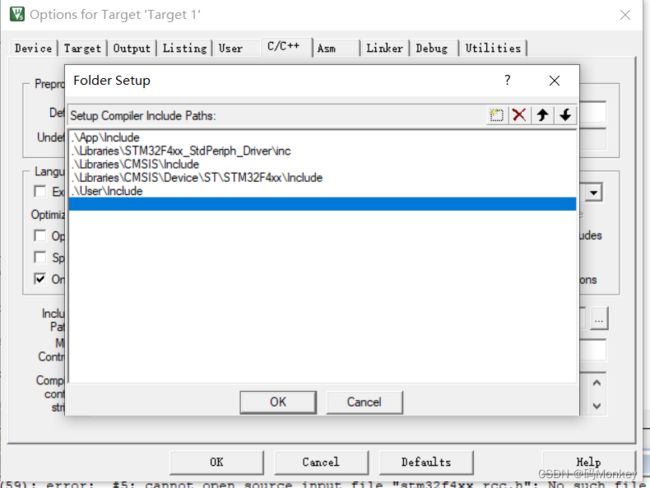Select the CMSIS\Device\ST\STM32F4xx\Include path

click(x=322, y=177)
